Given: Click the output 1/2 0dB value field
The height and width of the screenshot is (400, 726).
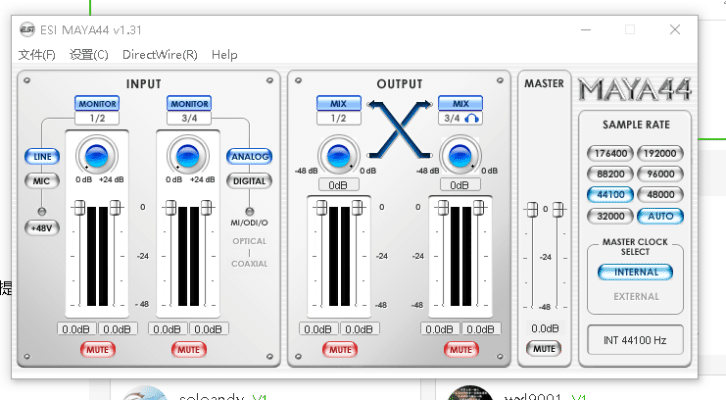Looking at the screenshot, I should [339, 185].
